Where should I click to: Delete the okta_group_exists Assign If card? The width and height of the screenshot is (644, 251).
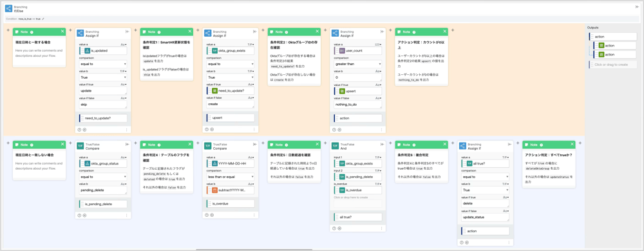pos(212,129)
